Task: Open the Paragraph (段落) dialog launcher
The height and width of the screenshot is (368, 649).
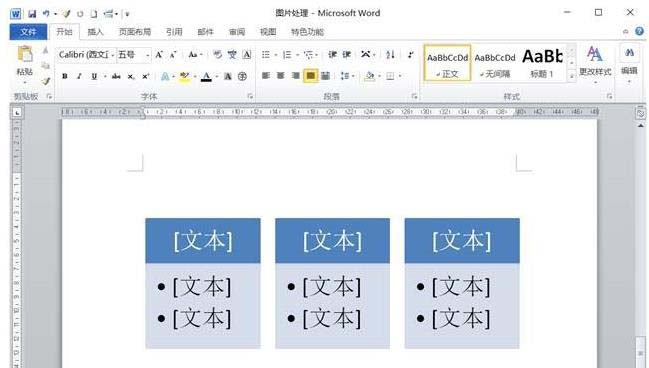Action: (x=414, y=96)
